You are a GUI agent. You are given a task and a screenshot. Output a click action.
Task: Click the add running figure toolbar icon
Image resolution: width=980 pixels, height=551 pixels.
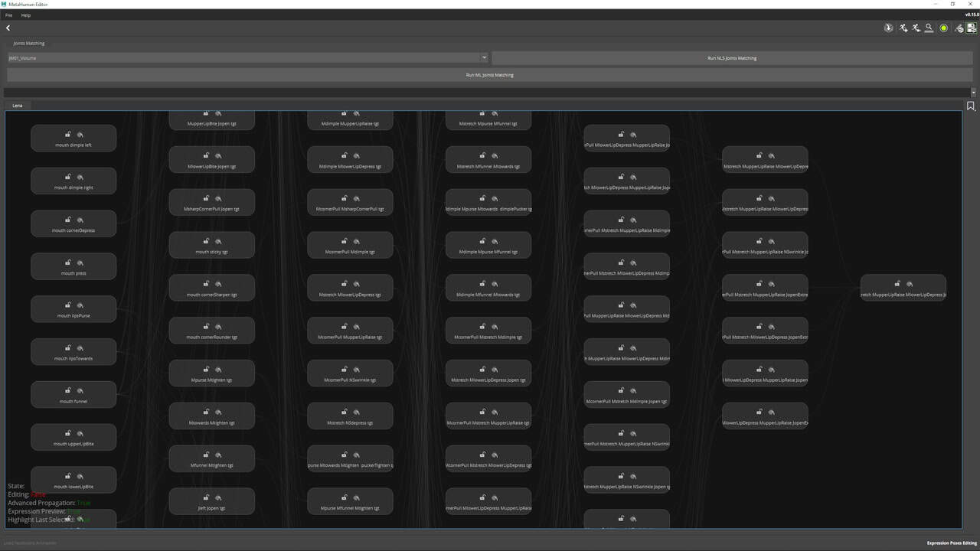click(903, 28)
